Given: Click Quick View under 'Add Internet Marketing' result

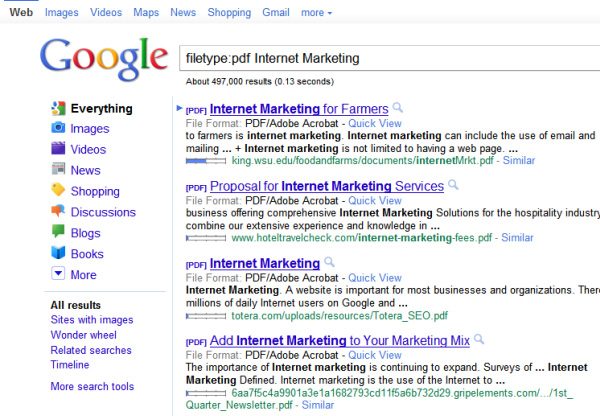Looking at the screenshot, I should coord(376,355).
